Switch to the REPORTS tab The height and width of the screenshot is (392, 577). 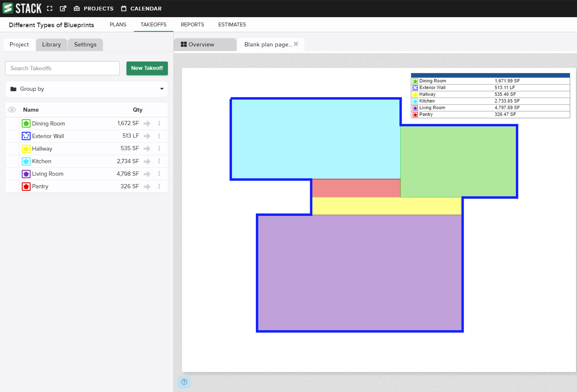coord(193,25)
